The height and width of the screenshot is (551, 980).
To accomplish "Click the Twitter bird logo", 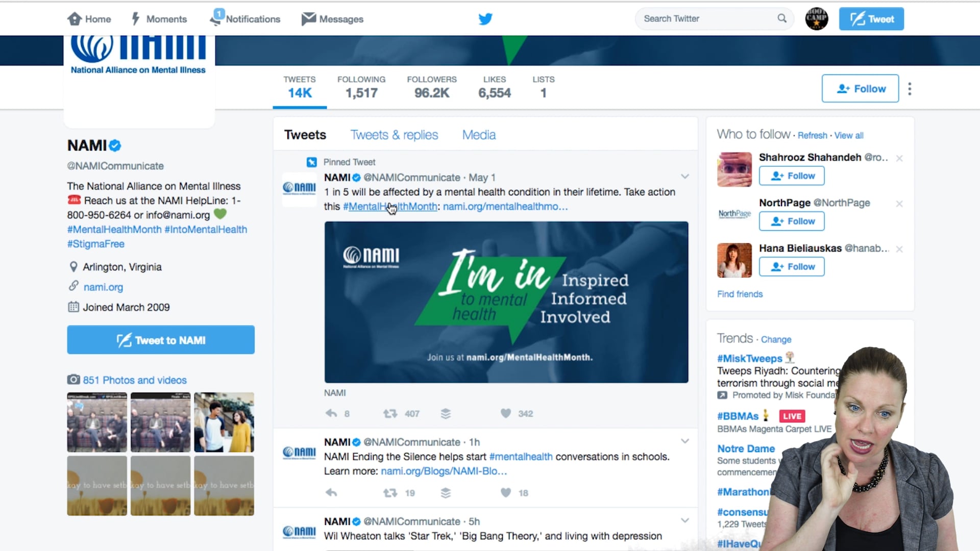I will click(x=485, y=19).
